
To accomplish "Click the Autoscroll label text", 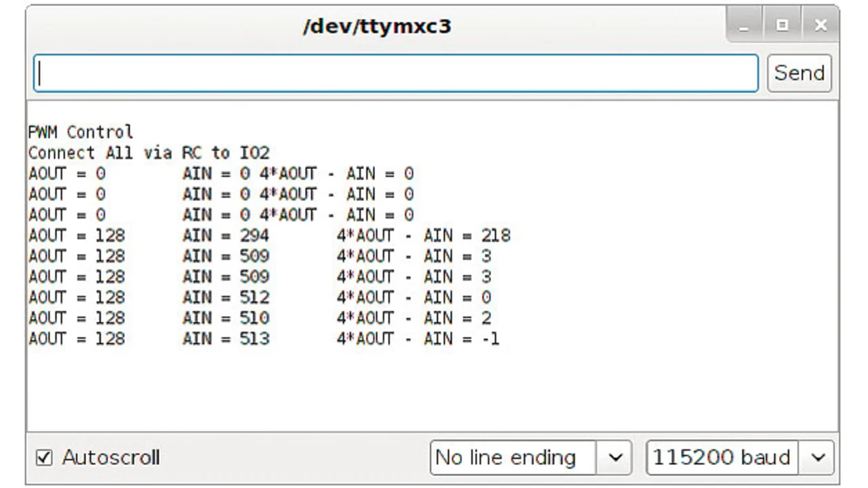I will [x=111, y=457].
